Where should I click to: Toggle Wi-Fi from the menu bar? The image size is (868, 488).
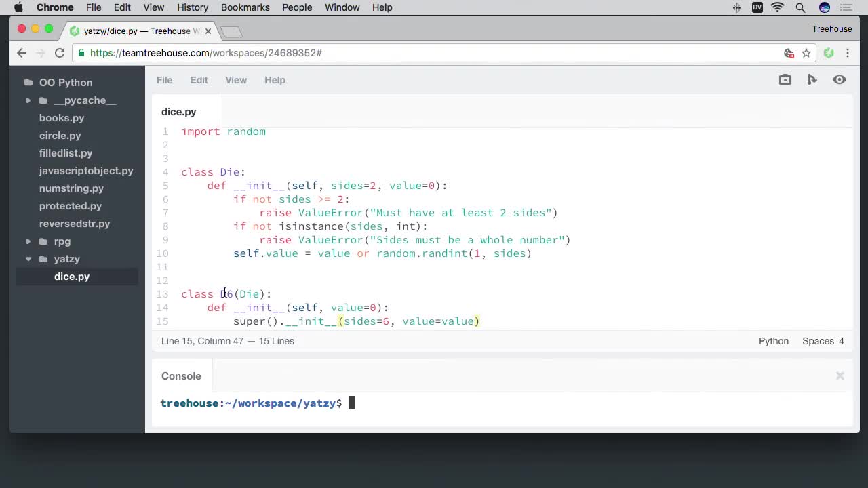click(x=777, y=7)
